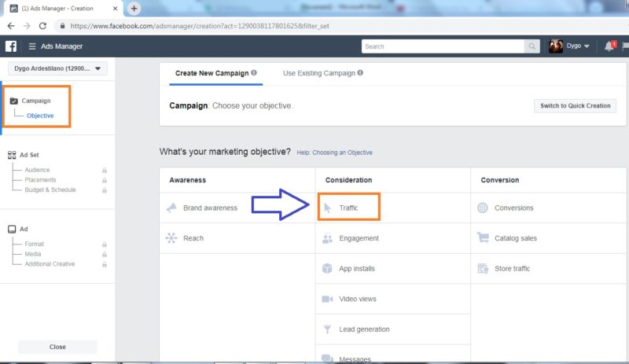Select the Video views objective

coord(392,299)
